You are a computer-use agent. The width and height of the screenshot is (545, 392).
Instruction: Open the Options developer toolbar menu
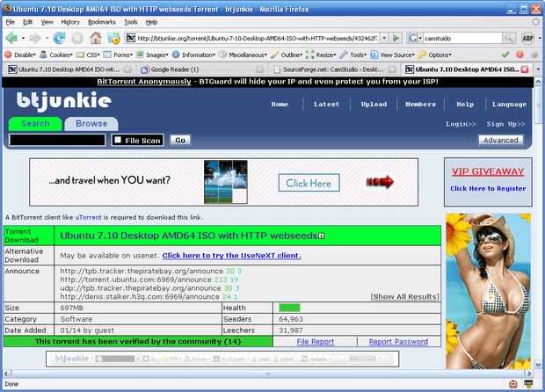click(x=435, y=54)
